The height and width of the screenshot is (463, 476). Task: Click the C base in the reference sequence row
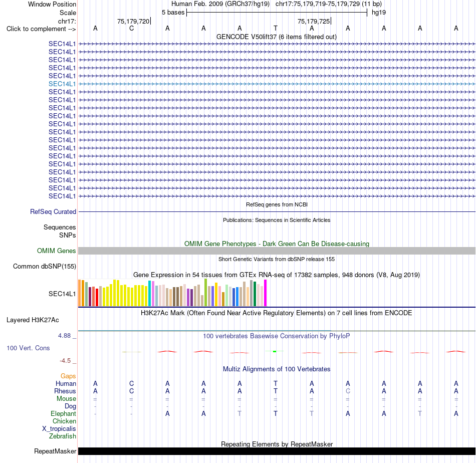(x=131, y=28)
